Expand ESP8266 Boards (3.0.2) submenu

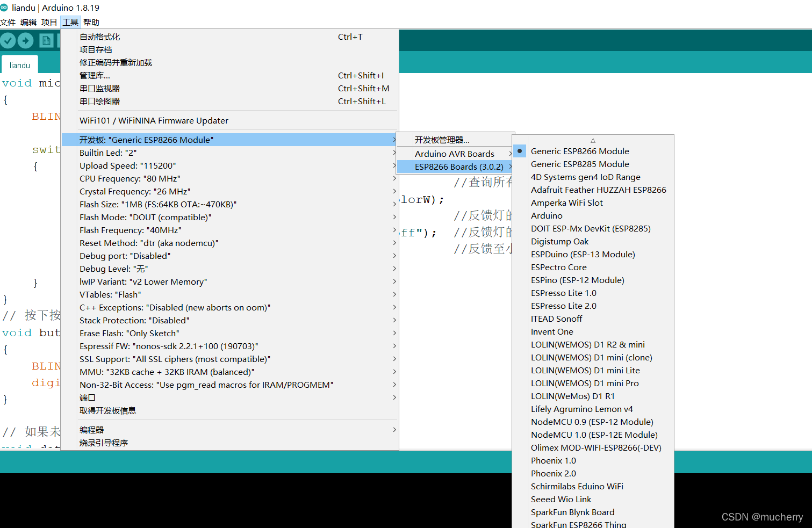pyautogui.click(x=455, y=167)
